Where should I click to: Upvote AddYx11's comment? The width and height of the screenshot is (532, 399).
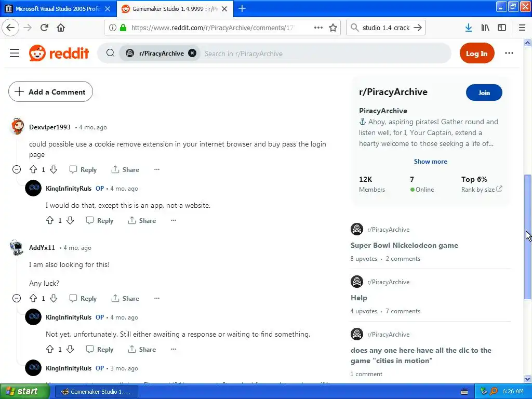pos(33,298)
